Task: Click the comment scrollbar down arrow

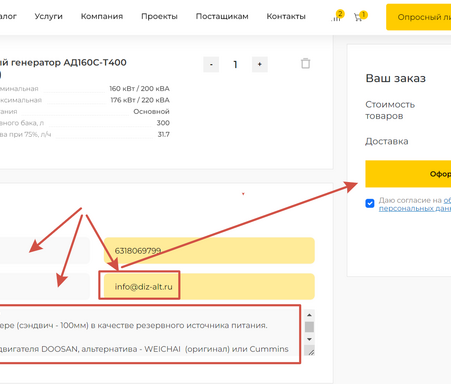Action: (309, 339)
